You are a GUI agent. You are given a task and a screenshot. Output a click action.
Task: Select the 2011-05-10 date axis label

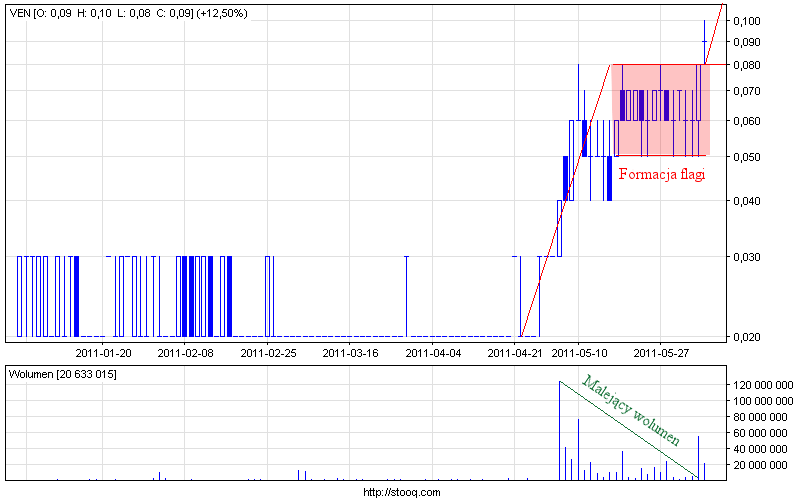579,352
